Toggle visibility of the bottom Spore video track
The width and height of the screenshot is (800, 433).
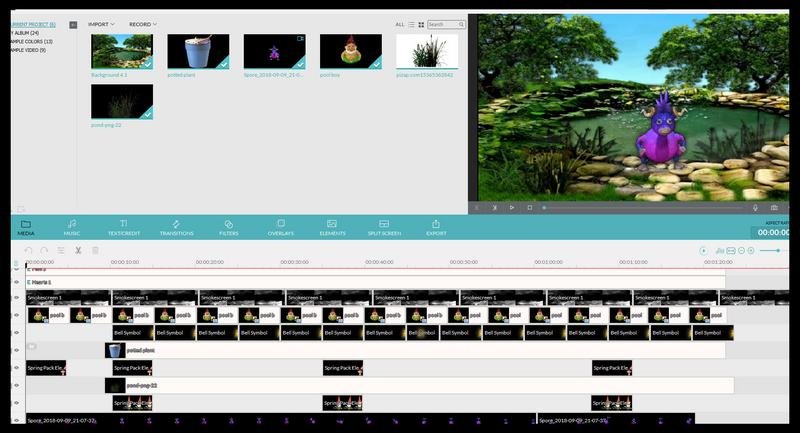click(16, 420)
